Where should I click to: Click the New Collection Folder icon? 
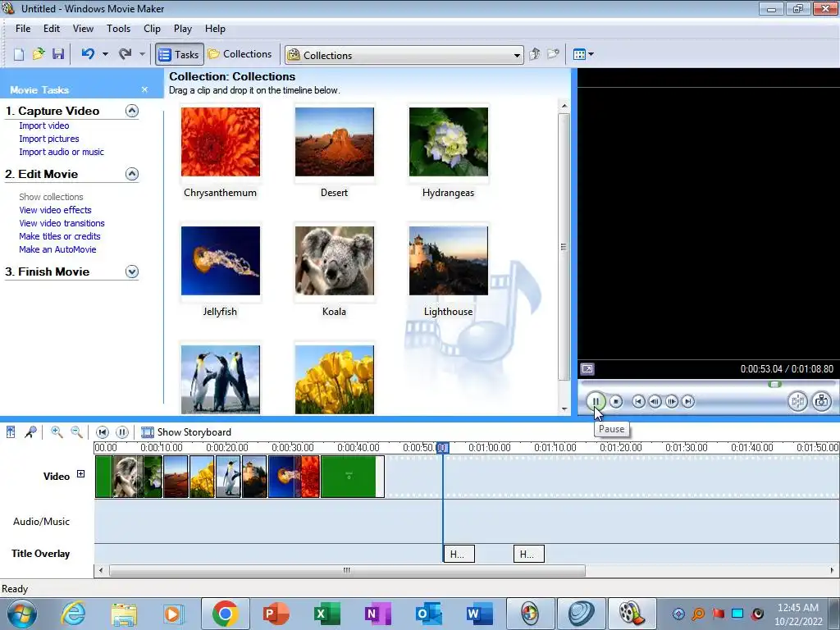554,54
